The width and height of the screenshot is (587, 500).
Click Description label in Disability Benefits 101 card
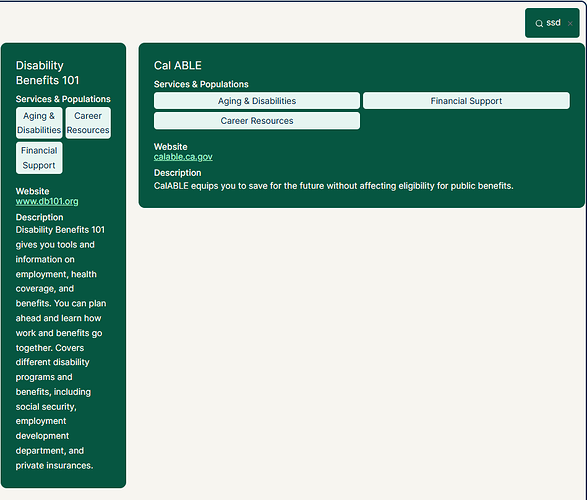pyautogui.click(x=40, y=217)
